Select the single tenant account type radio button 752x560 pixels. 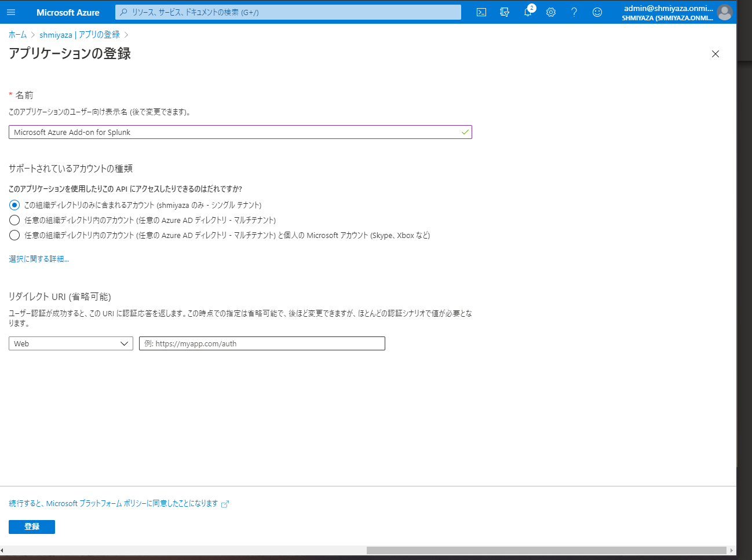coord(14,204)
